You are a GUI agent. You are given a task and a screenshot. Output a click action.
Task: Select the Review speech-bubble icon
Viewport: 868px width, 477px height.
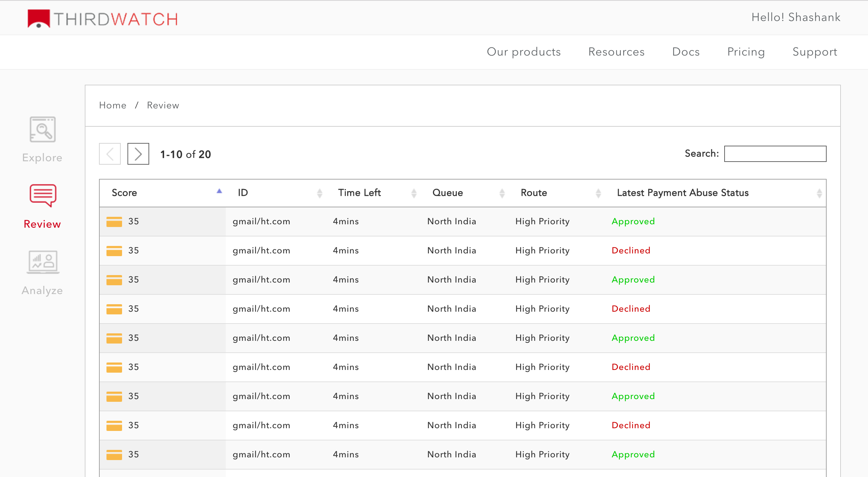click(43, 195)
